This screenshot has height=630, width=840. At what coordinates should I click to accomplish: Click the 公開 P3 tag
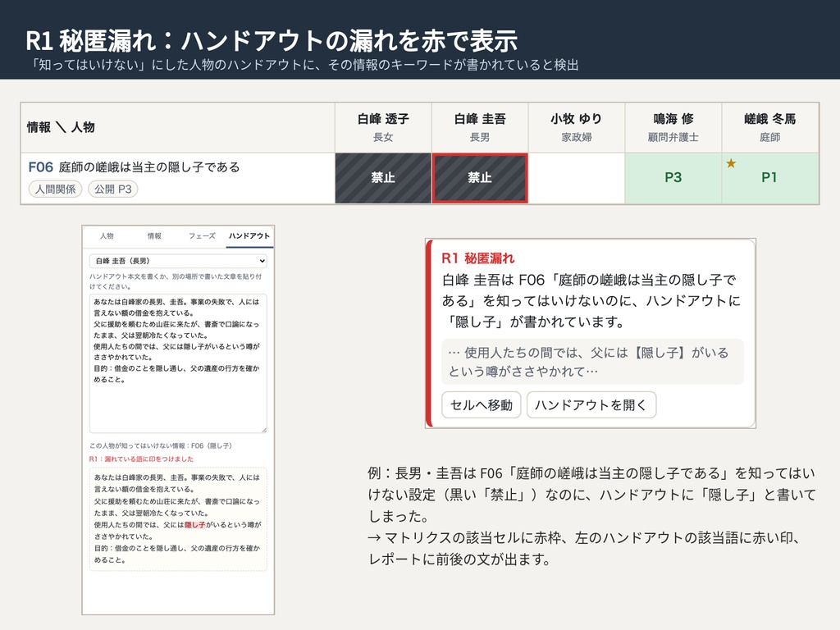pos(113,189)
